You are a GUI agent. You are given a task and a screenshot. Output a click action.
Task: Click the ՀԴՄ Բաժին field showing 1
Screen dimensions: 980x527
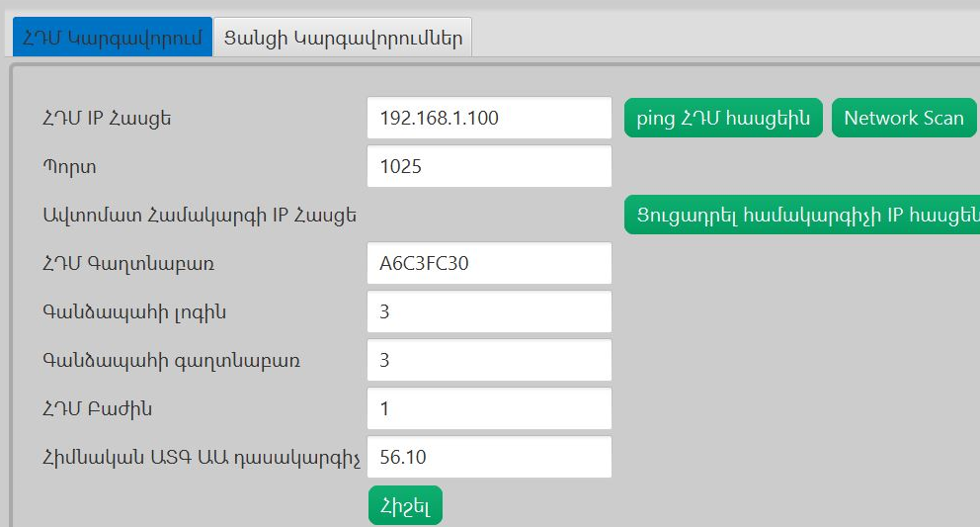pos(489,408)
